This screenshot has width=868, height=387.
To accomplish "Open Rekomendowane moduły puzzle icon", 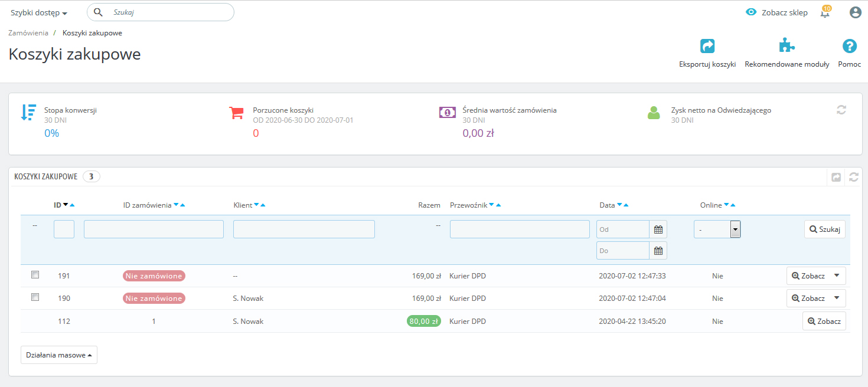I will pos(787,46).
